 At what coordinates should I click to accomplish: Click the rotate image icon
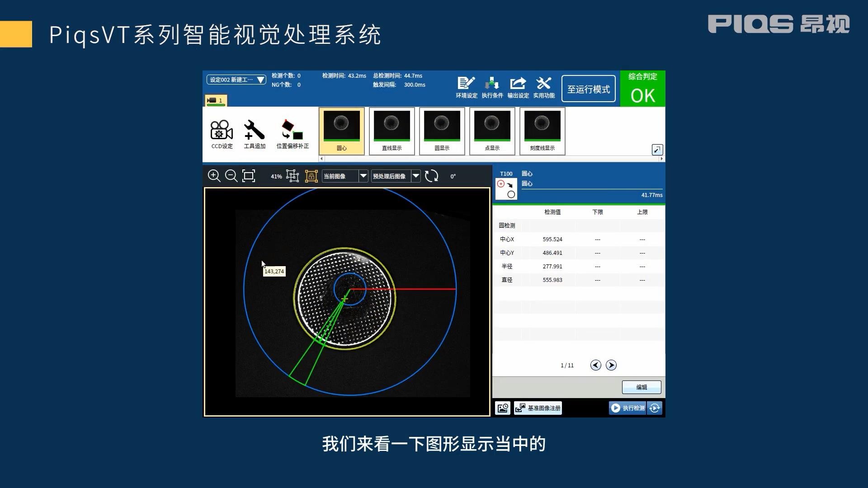tap(432, 176)
